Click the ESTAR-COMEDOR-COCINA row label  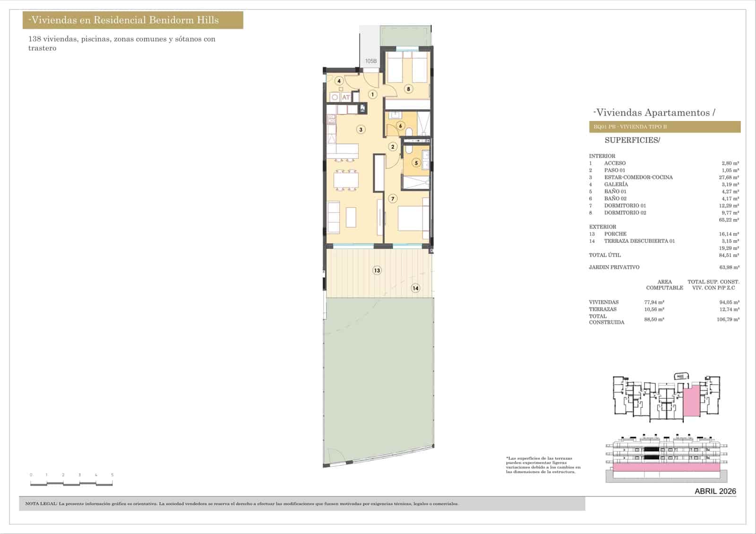638,177
